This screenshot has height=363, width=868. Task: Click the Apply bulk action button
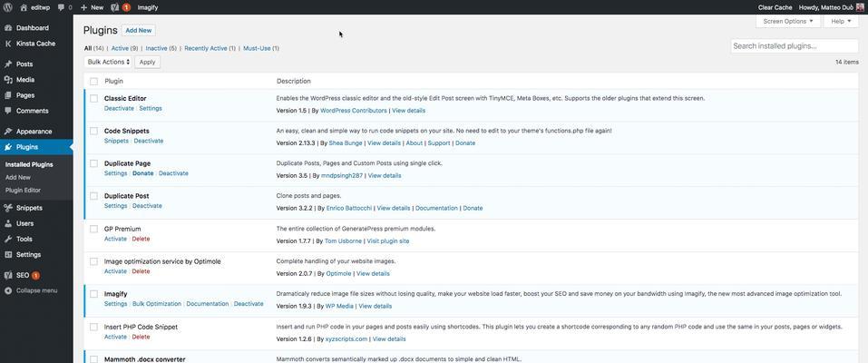(147, 62)
